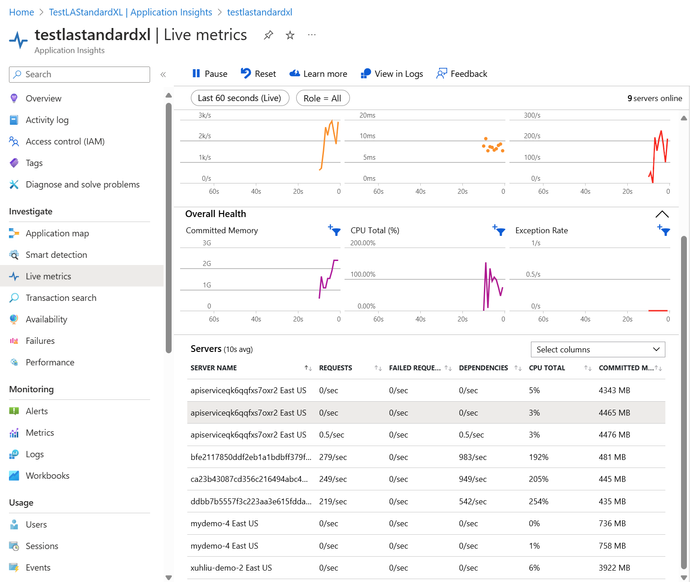Open Failures page

point(81,341)
